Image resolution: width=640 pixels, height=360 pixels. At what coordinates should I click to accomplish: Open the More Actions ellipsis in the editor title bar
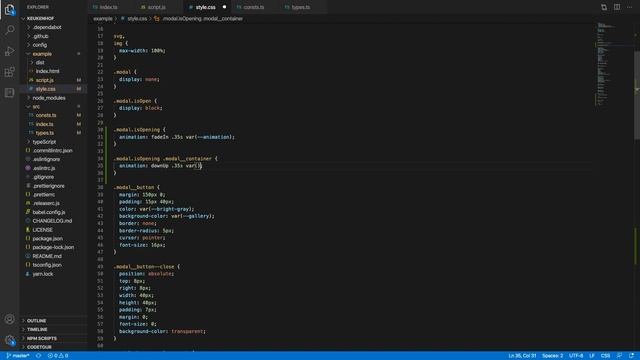[x=629, y=7]
